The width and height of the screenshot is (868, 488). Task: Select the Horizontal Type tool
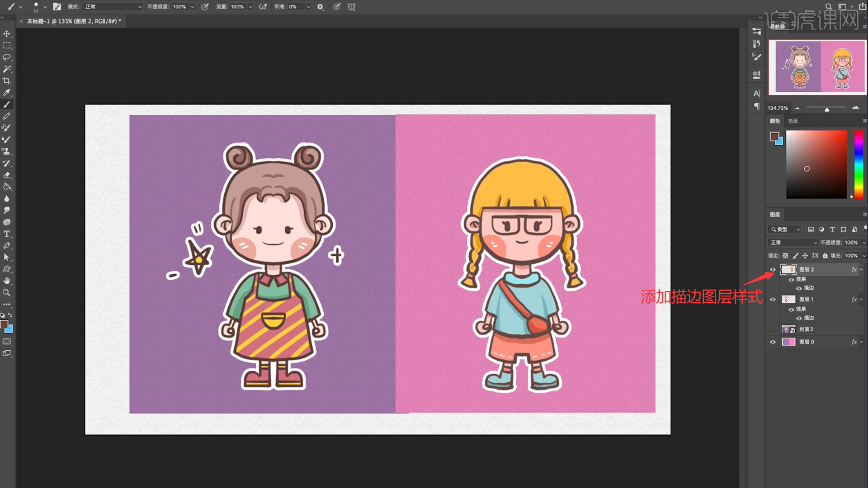(7, 234)
